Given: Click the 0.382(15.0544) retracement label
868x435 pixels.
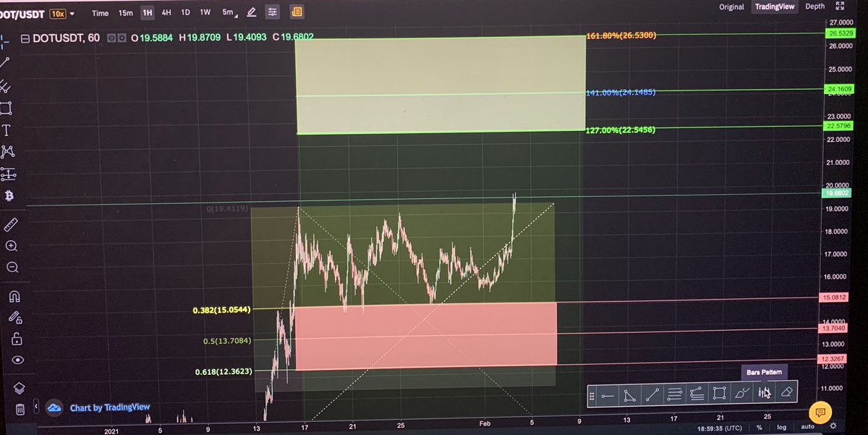Looking at the screenshot, I should point(222,311).
